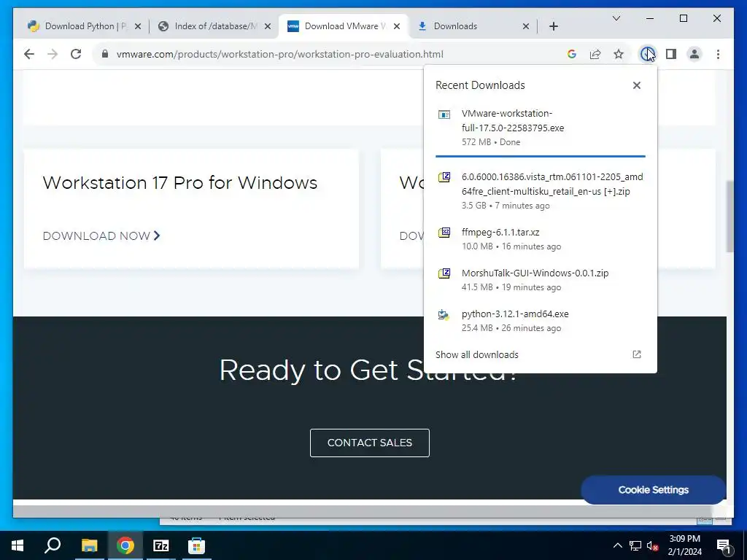Select the Download VMware tab
This screenshot has height=560, width=747.
click(x=343, y=26)
